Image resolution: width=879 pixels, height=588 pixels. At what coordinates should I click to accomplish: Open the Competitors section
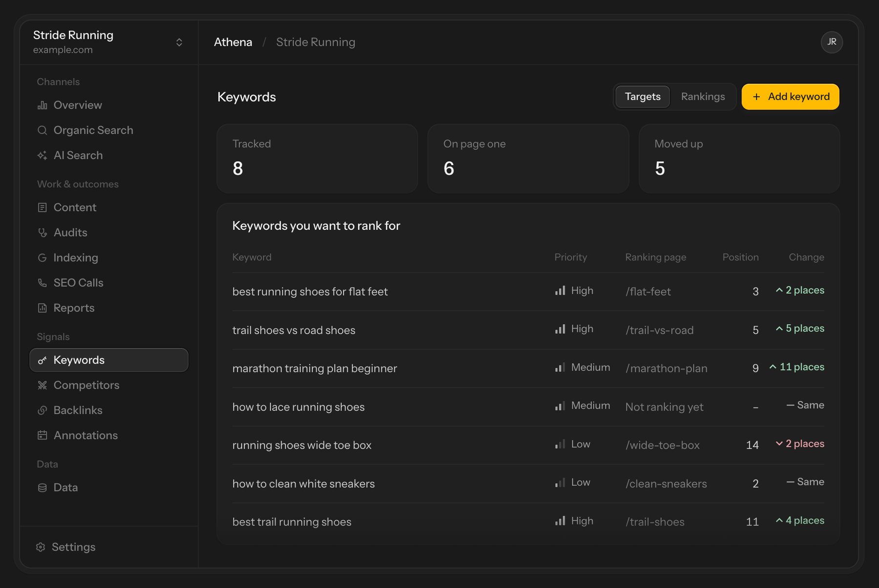point(109,385)
